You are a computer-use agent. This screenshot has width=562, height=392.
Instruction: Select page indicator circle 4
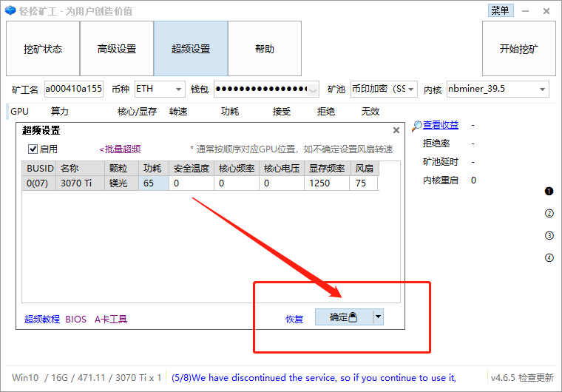click(x=549, y=258)
